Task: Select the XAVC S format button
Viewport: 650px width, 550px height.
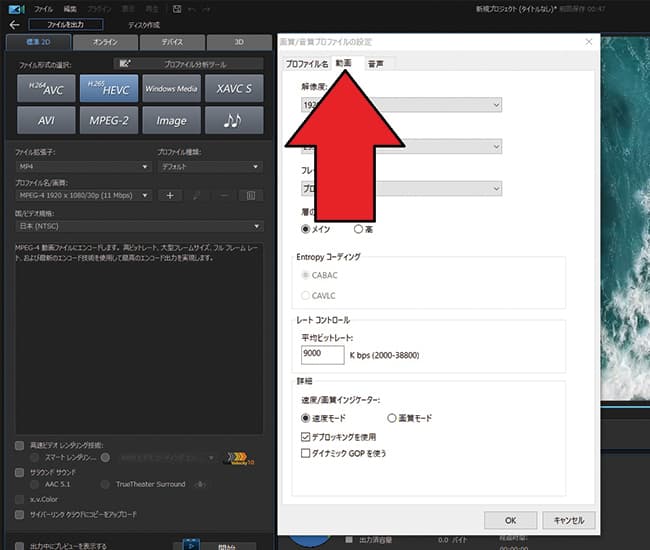Action: coord(234,88)
